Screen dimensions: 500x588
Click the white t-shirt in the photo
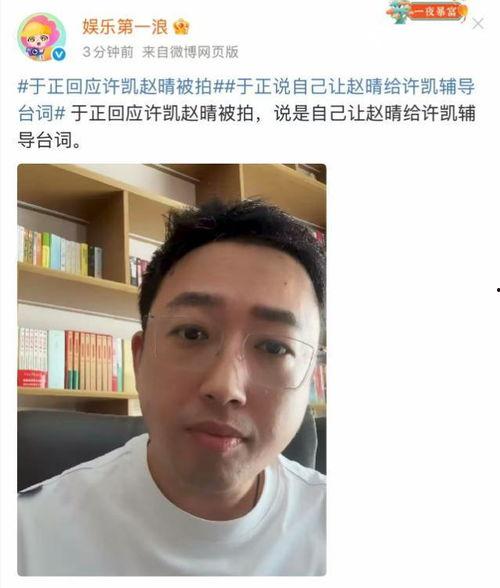tap(172, 518)
